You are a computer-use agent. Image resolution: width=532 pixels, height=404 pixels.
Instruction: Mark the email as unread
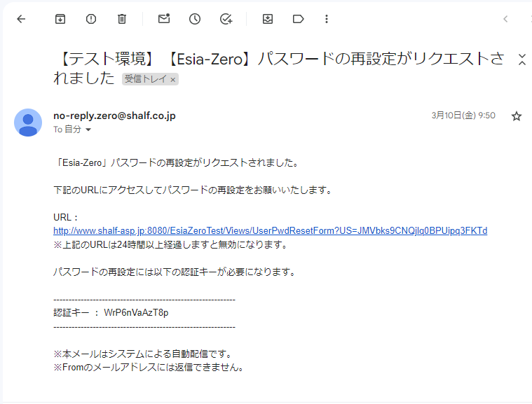(x=164, y=19)
